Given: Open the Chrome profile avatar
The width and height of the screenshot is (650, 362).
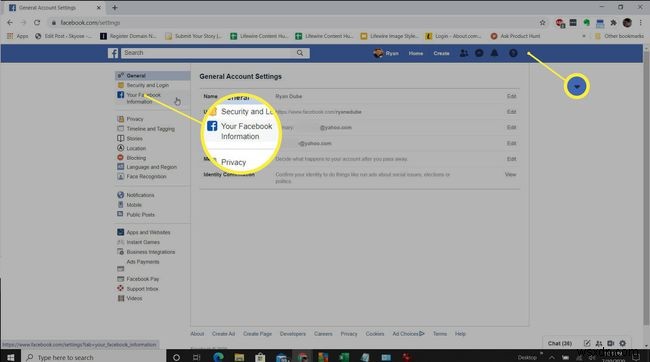Looking at the screenshot, I should [x=627, y=23].
